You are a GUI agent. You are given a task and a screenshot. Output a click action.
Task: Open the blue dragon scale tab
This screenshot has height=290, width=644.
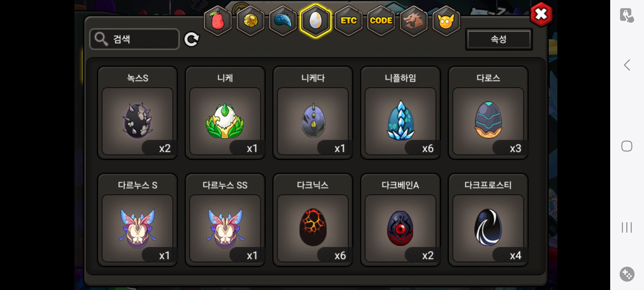pos(283,21)
